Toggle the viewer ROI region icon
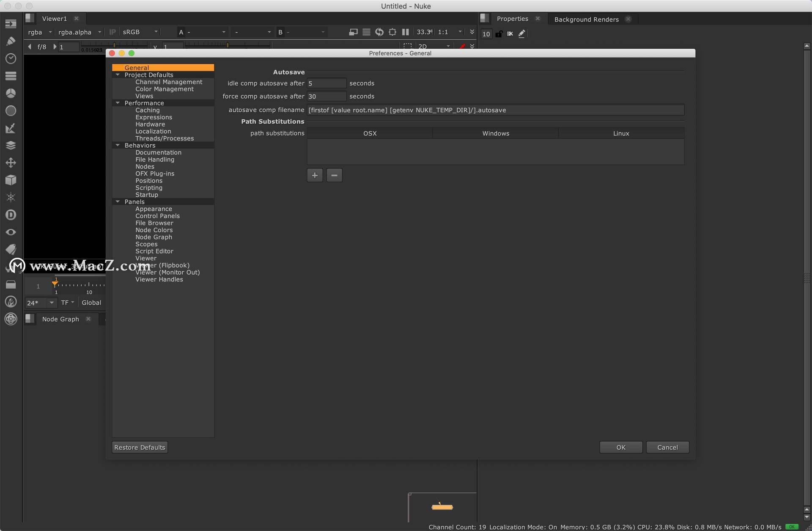812x531 pixels. [x=407, y=46]
